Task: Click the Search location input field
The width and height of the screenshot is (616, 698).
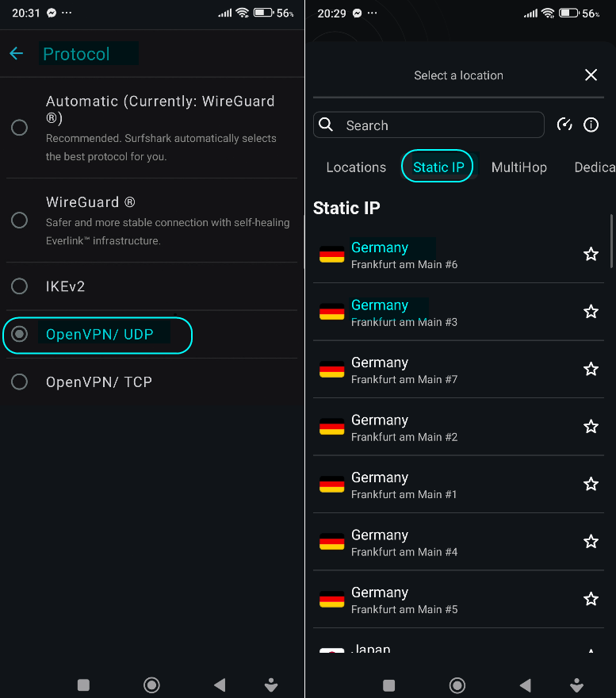Action: click(429, 125)
